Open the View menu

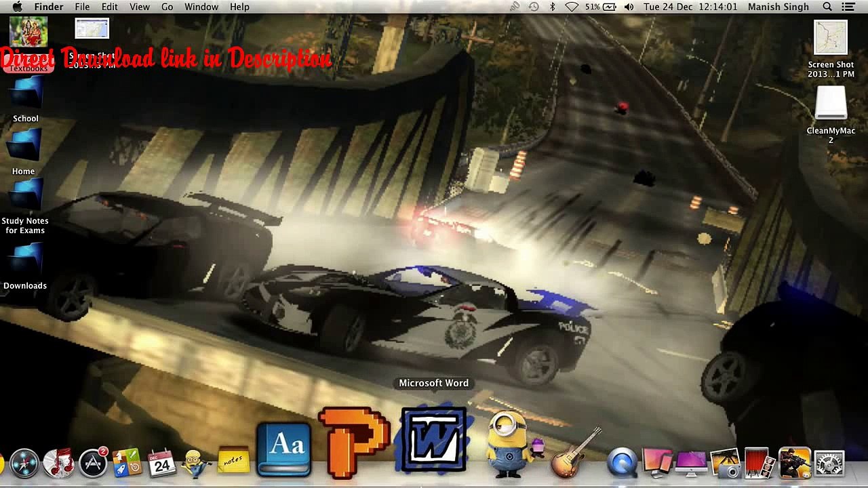pos(140,7)
